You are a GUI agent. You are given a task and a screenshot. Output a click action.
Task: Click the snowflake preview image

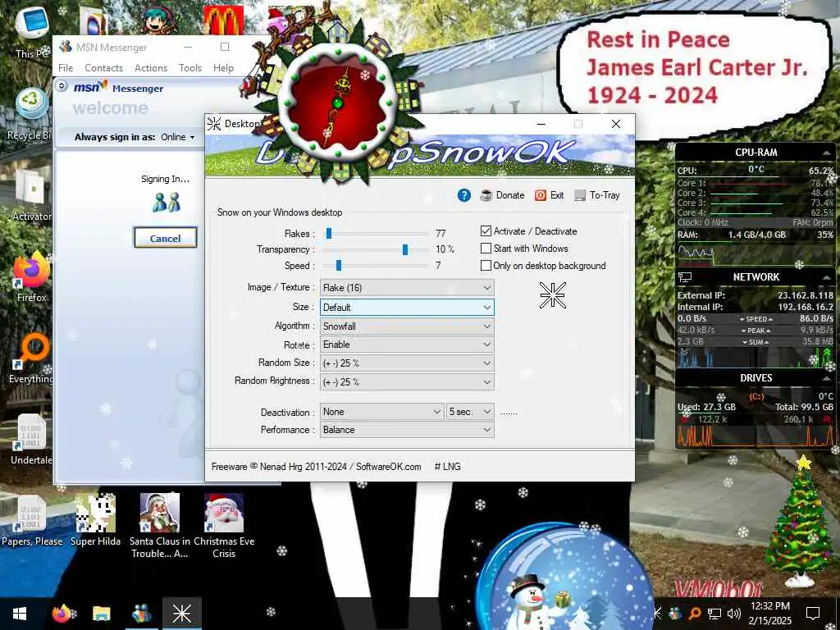point(552,295)
